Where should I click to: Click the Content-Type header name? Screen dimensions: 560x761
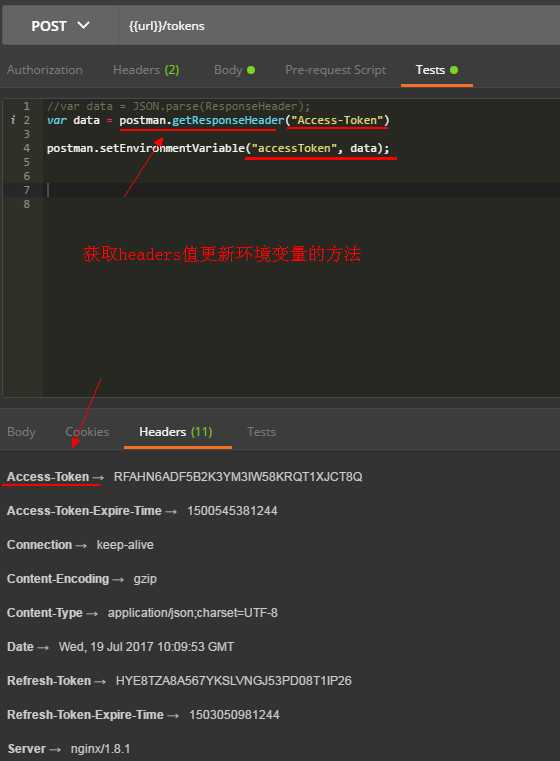(x=45, y=612)
